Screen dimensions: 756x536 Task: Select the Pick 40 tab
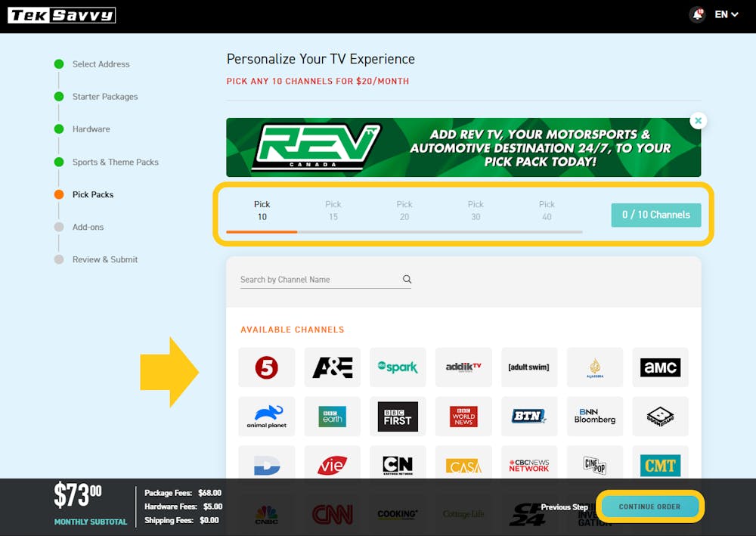(547, 211)
